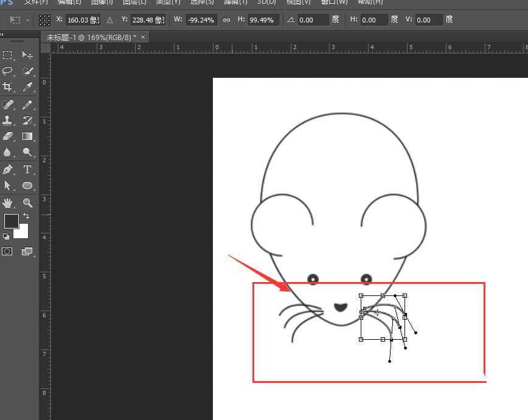Close the 未标题-1 document tab
Image resolution: width=528 pixels, height=420 pixels.
[x=142, y=36]
